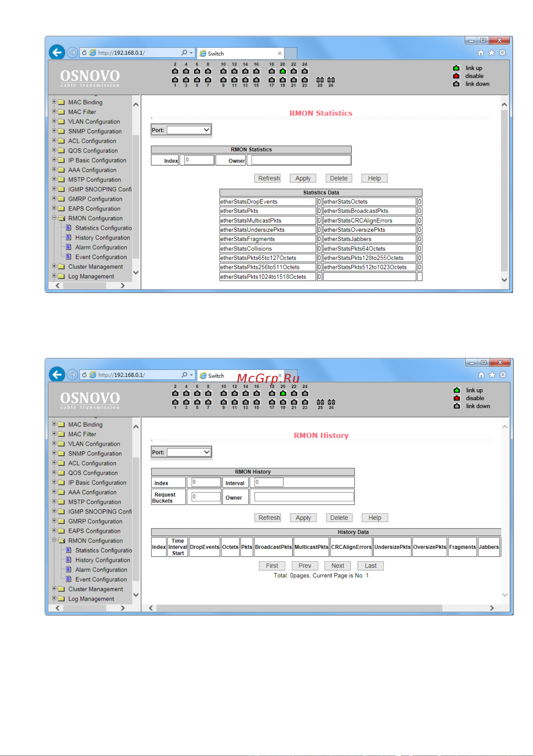Click port 20 icon in bottom window
The width and height of the screenshot is (533, 756).
[x=283, y=394]
